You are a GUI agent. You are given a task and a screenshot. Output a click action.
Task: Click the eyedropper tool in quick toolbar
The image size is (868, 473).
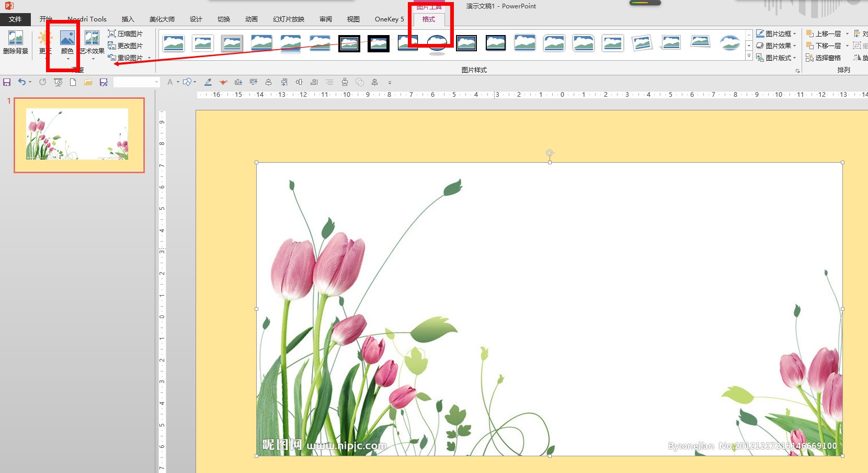[208, 82]
